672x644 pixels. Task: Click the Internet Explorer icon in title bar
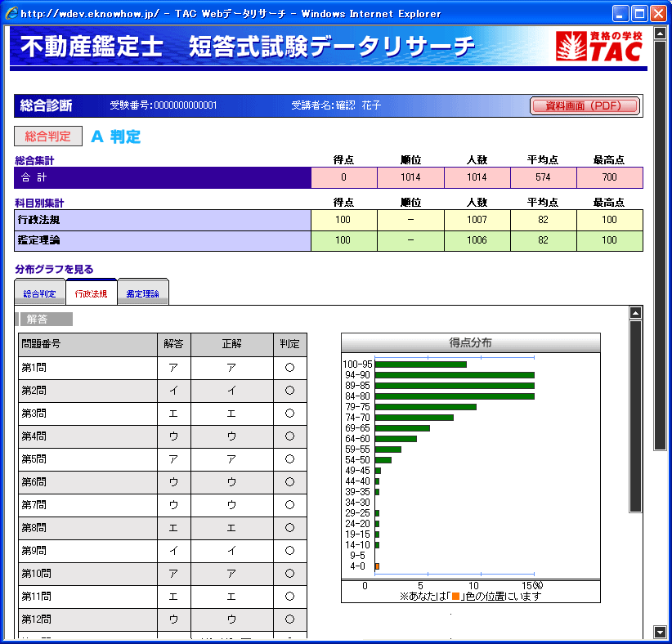11,13
